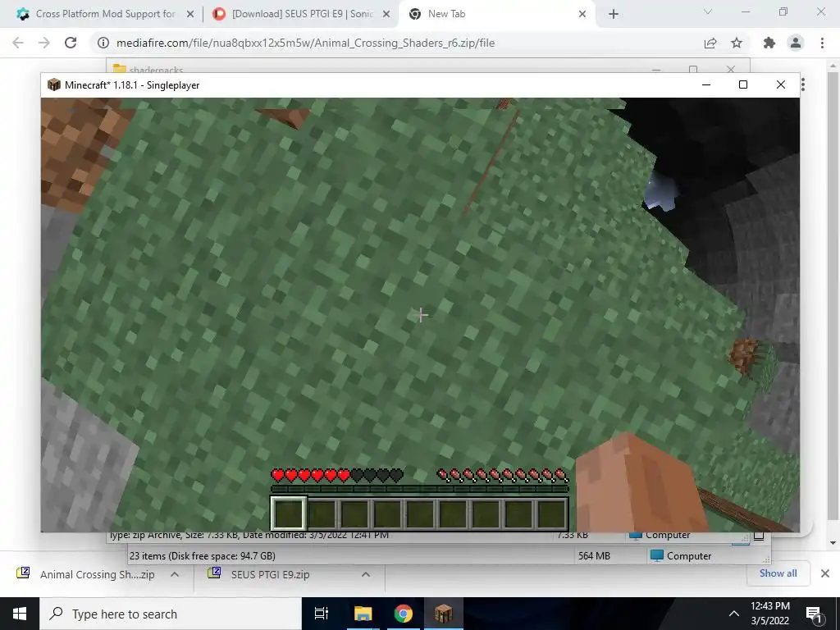
Task: Close the New Tab tab
Action: [582, 15]
